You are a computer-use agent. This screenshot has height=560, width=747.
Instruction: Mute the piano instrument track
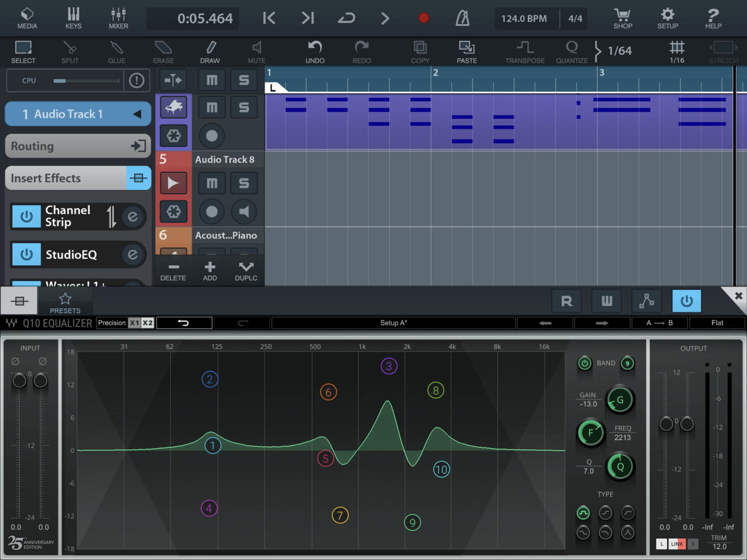(x=212, y=108)
